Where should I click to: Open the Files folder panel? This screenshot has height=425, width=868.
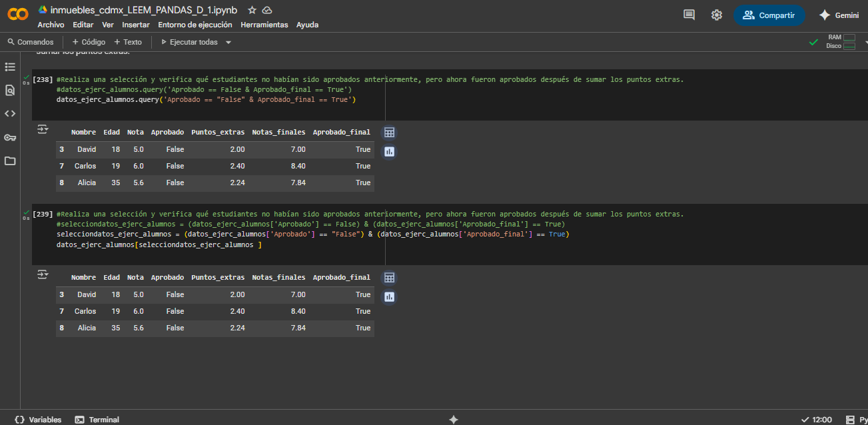10,161
